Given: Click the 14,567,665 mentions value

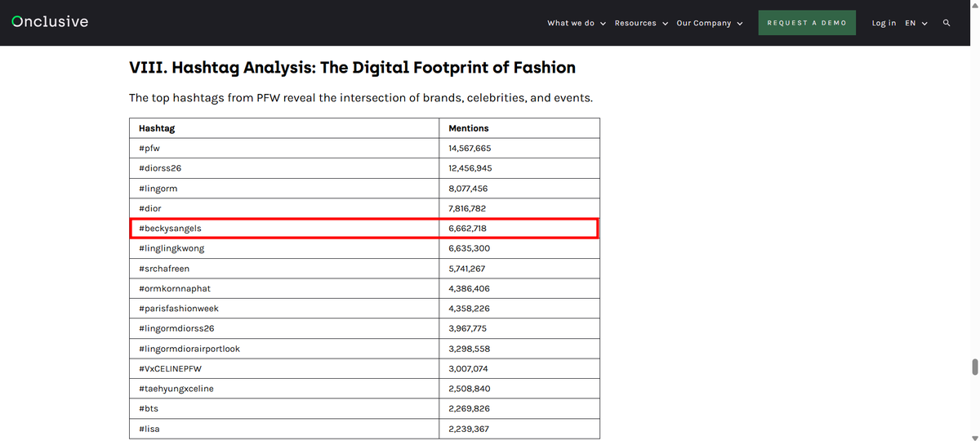Looking at the screenshot, I should click(x=470, y=149).
